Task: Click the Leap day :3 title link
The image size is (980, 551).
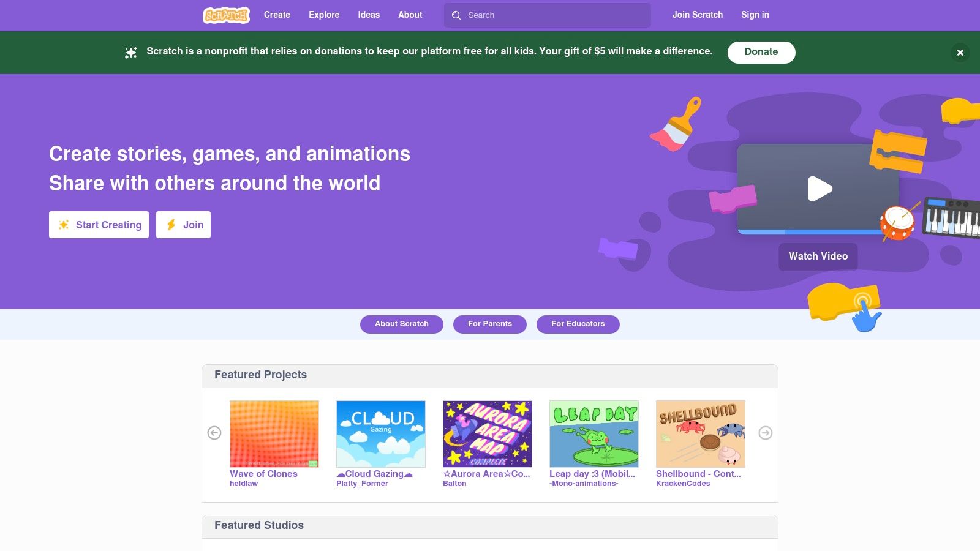Action: point(592,474)
